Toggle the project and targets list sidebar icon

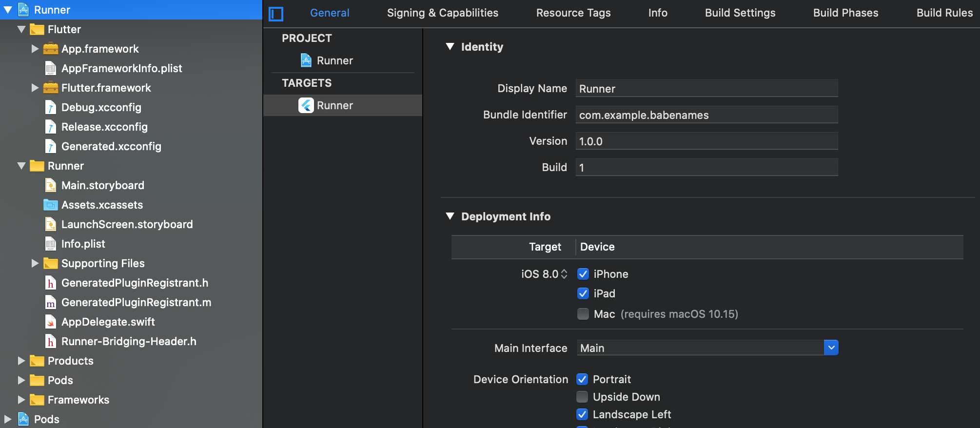pos(276,14)
